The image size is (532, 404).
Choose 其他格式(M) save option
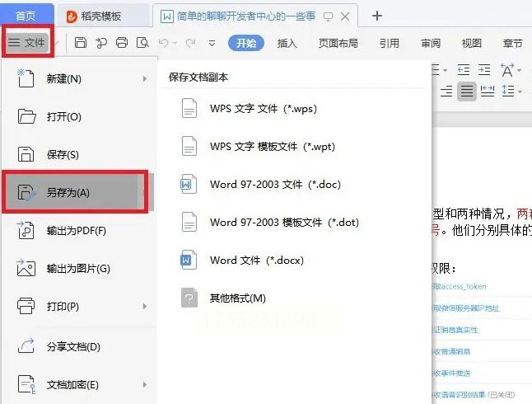point(295,298)
